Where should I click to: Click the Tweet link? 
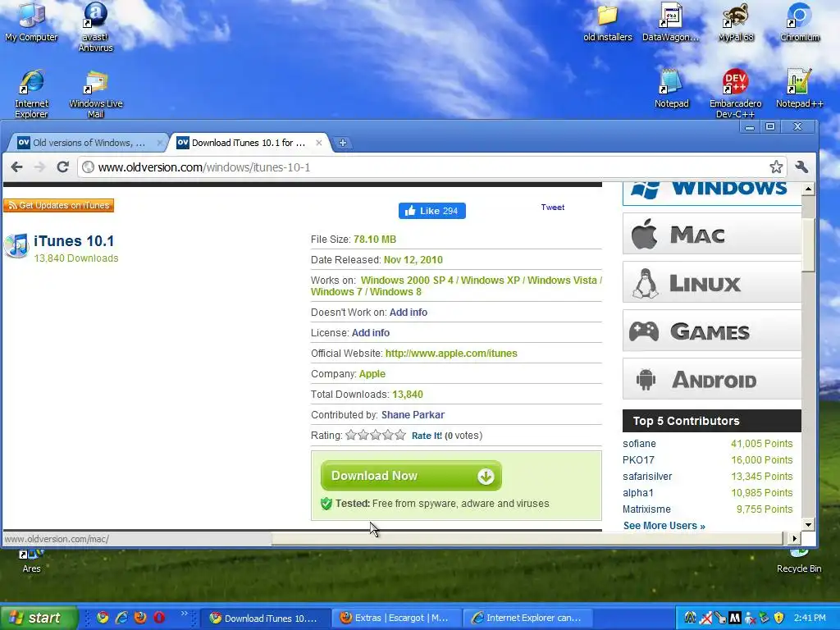552,208
